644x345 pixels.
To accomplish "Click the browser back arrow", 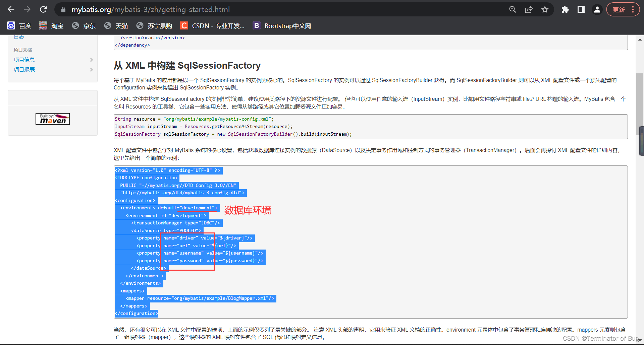I will tap(11, 9).
